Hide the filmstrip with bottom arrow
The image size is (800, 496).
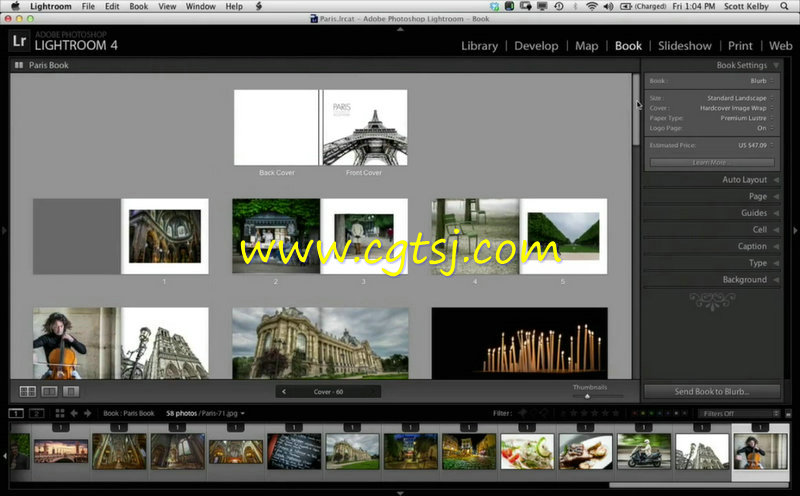(400, 493)
